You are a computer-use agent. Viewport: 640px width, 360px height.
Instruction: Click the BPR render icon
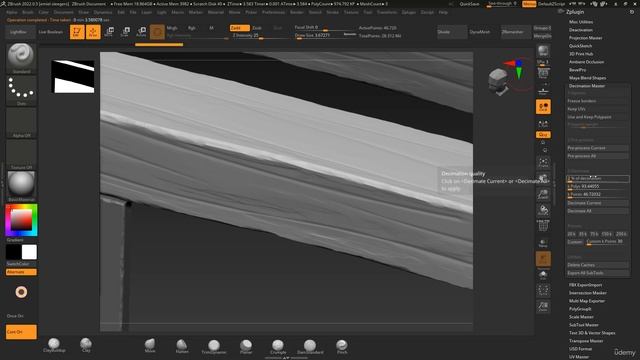click(543, 51)
